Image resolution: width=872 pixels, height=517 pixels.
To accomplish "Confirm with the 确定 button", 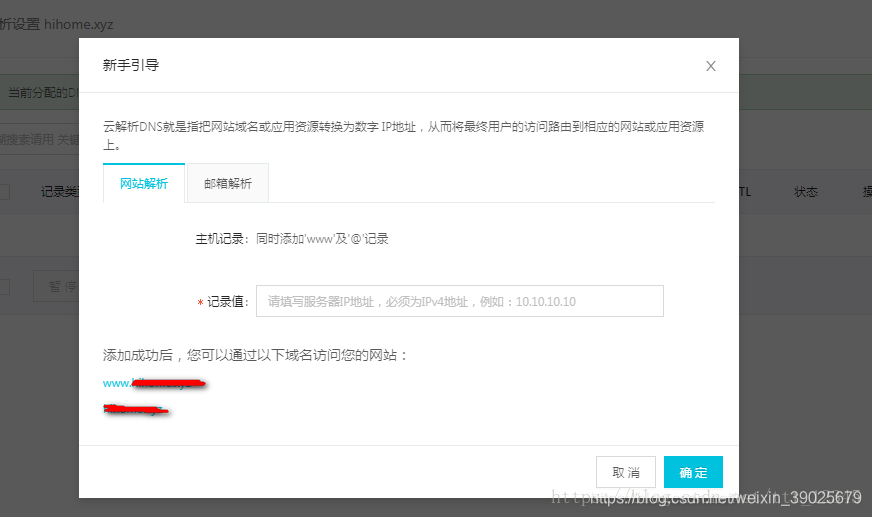I will (693, 472).
